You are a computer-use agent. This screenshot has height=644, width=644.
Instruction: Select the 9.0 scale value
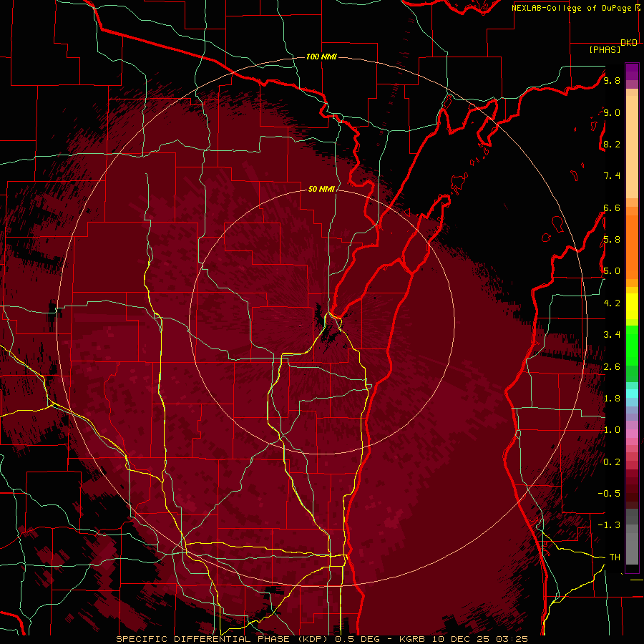click(x=612, y=112)
